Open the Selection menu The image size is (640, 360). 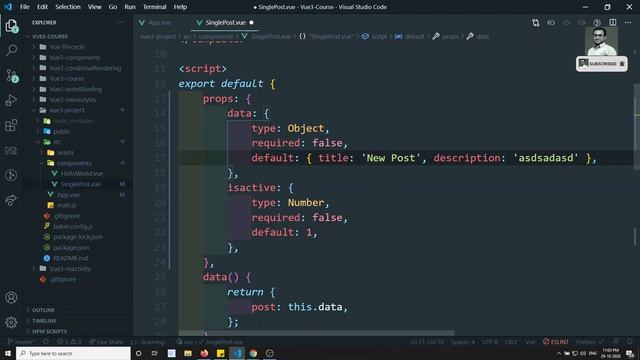click(x=68, y=7)
